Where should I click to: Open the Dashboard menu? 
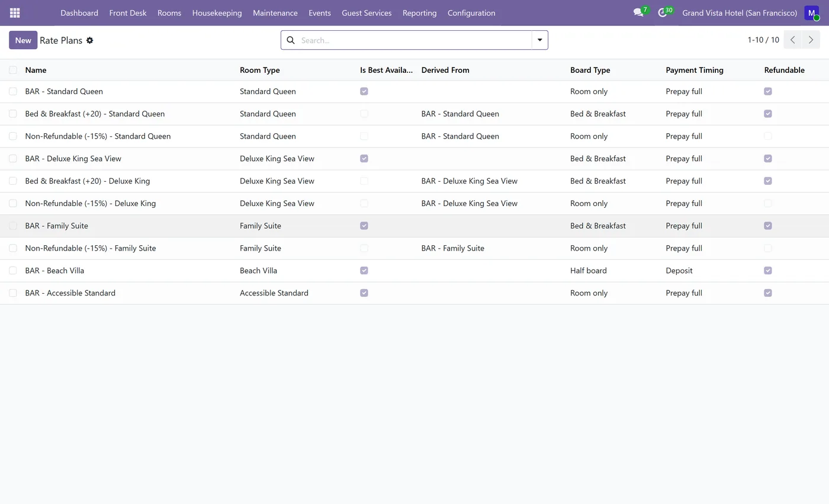(79, 12)
